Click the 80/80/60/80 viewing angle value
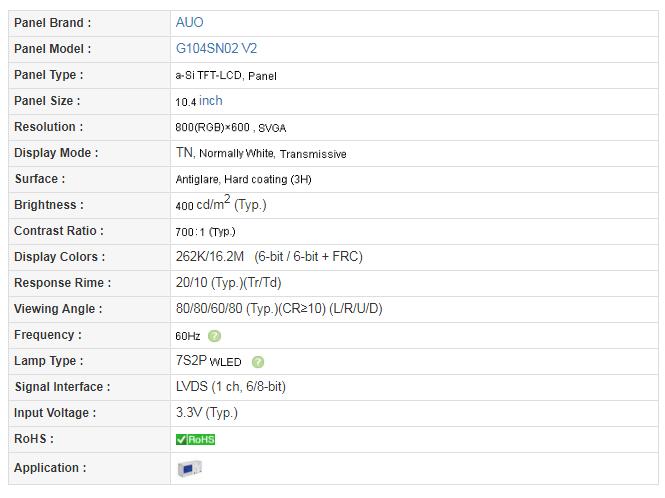Screen dimensions: 665x498 tap(279, 308)
